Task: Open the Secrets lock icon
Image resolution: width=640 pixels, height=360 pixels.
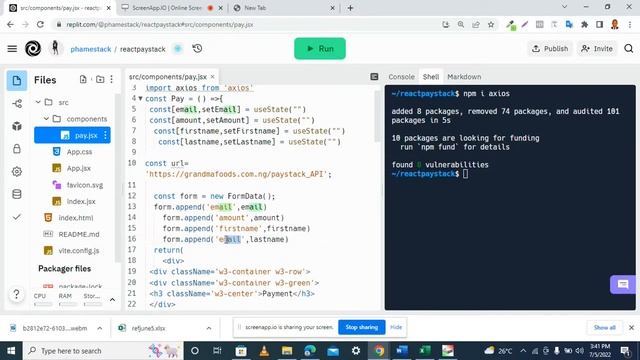Action: pyautogui.click(x=17, y=149)
